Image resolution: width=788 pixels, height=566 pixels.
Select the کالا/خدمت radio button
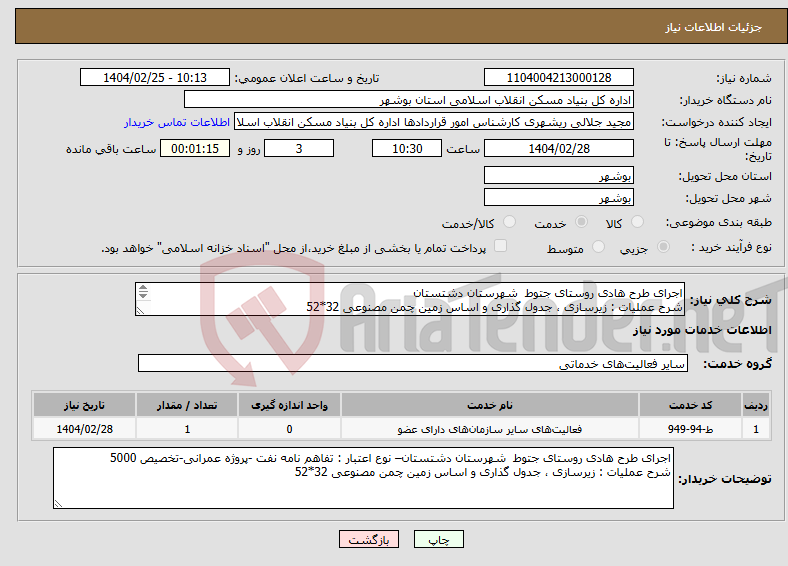510,222
